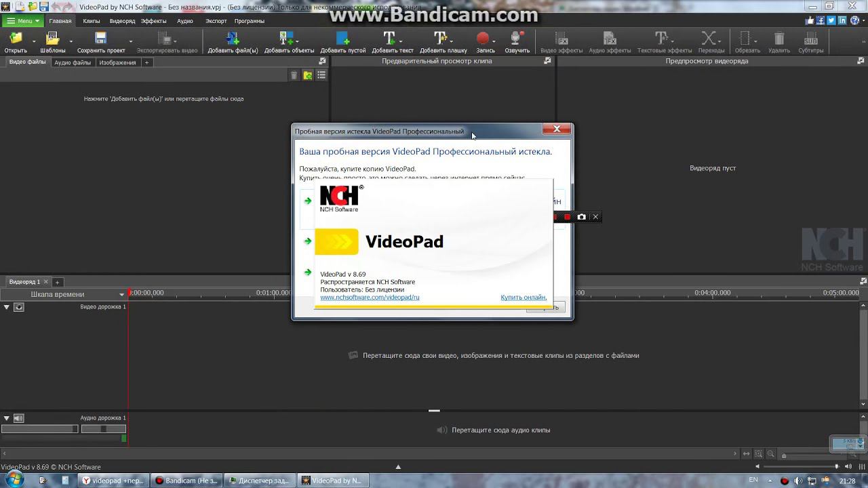Adjust the Аудио дорожка 1 volume slider
This screenshot has width=868, height=488.
(x=39, y=429)
